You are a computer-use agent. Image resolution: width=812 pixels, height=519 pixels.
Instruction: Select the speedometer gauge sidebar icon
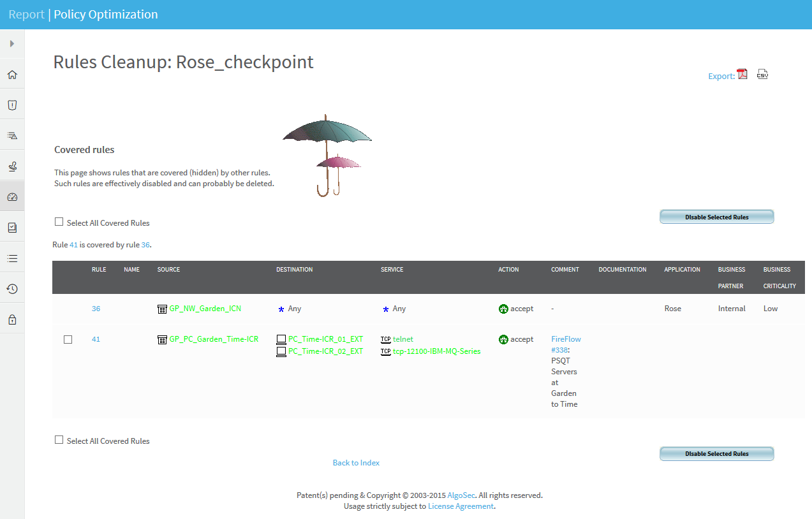click(12, 197)
